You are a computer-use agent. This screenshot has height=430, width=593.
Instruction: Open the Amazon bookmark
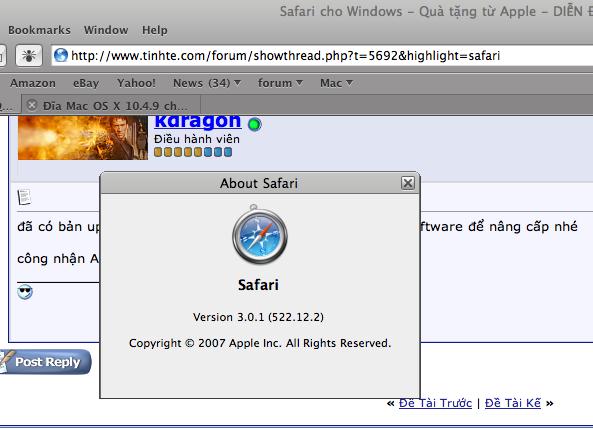point(33,83)
